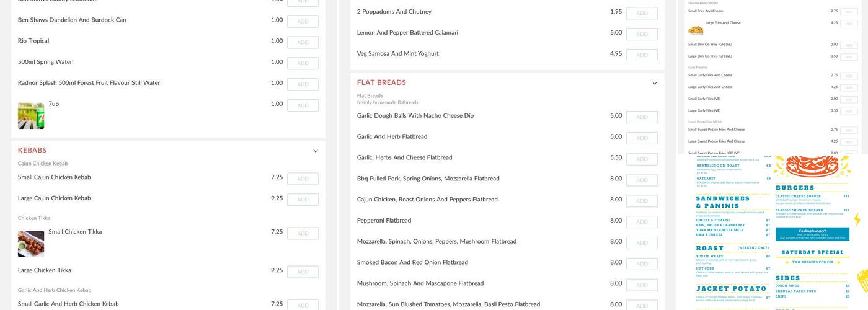Add 500ml Spring Water to order
868x310 pixels.
tap(303, 63)
